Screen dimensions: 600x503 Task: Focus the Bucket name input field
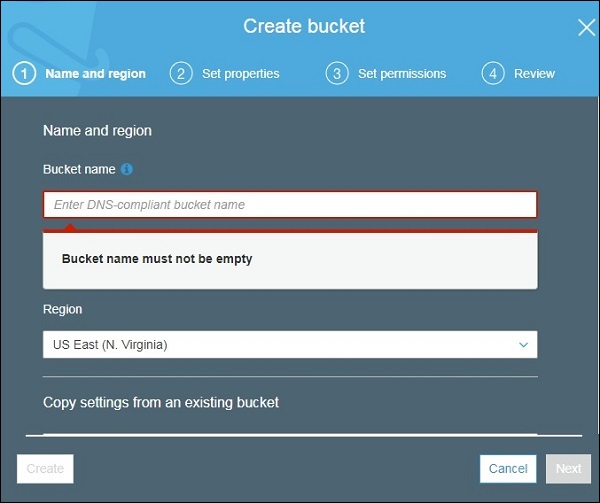pyautogui.click(x=289, y=205)
